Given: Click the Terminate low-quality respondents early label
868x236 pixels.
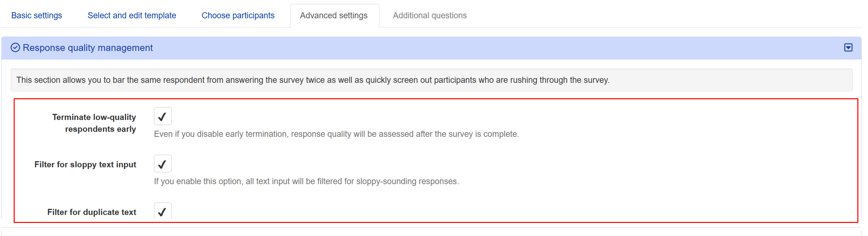Looking at the screenshot, I should pyautogui.click(x=94, y=123).
